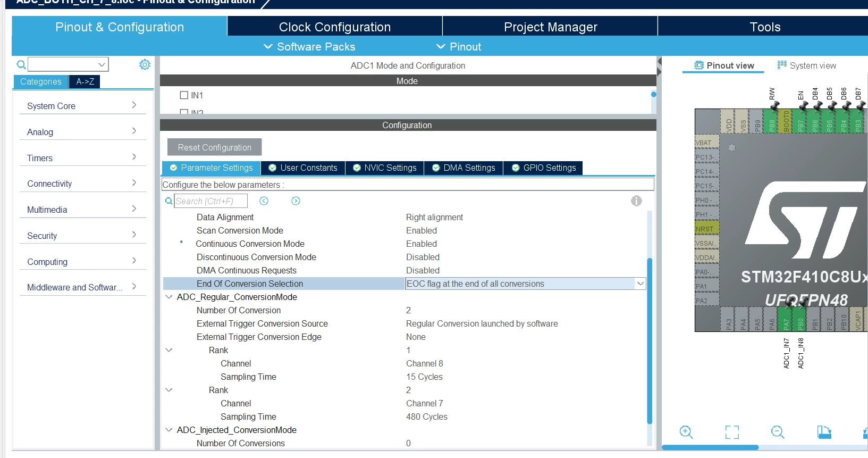Image resolution: width=868 pixels, height=458 pixels.
Task: Click the parameter list vertical scrollbar
Action: point(650,340)
